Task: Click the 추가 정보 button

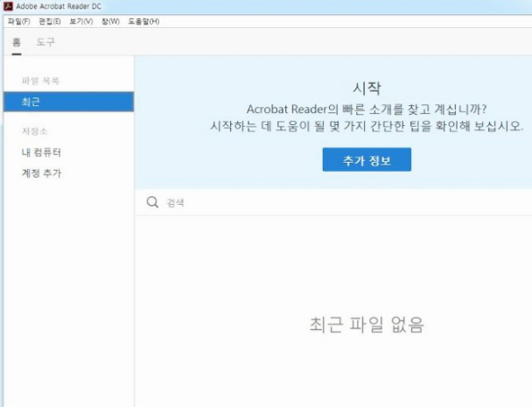Action: coord(367,159)
